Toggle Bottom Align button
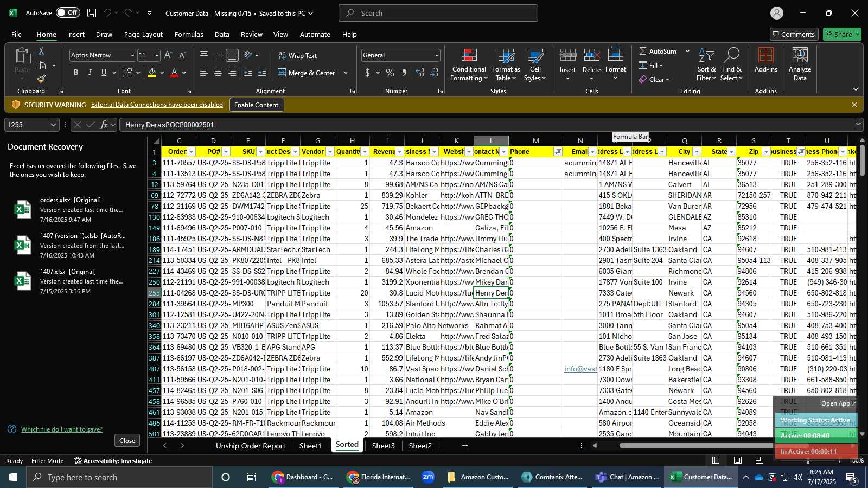Viewport: 868px width, 488px height. click(x=232, y=55)
